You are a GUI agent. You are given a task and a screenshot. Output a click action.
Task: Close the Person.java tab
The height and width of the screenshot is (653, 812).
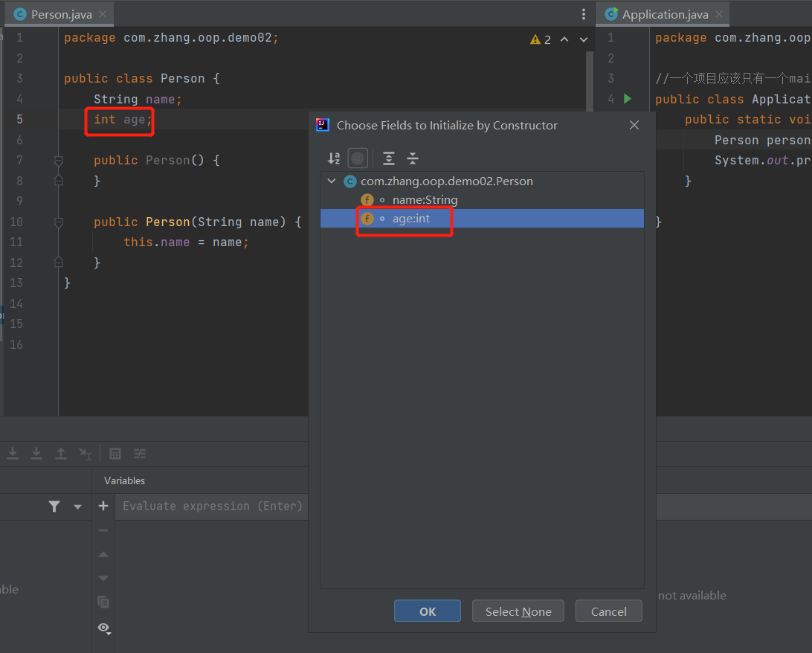point(103,14)
